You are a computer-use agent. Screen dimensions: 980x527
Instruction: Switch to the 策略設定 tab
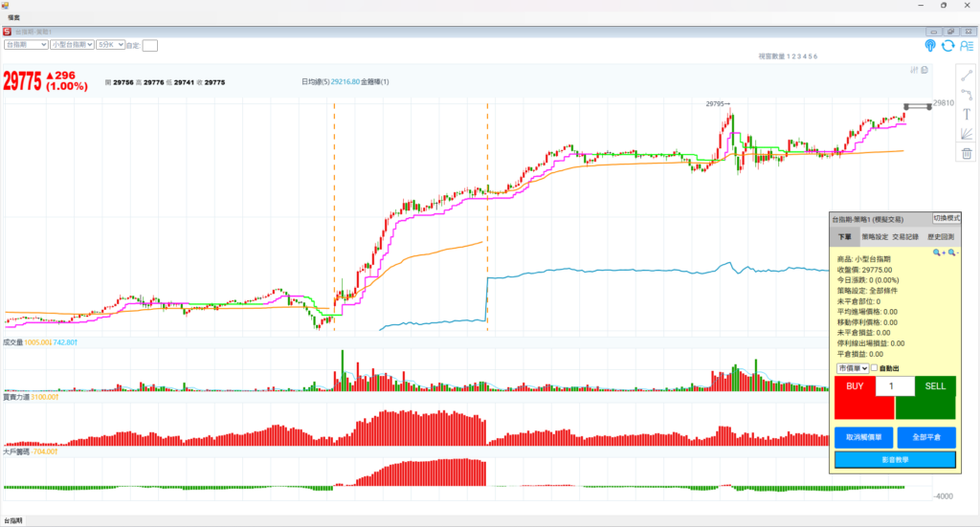pos(874,236)
